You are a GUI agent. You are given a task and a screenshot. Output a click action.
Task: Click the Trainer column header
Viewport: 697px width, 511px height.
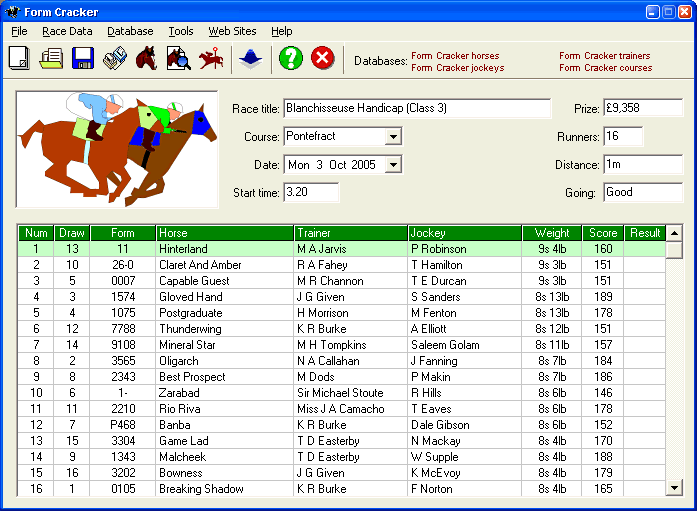pos(351,233)
